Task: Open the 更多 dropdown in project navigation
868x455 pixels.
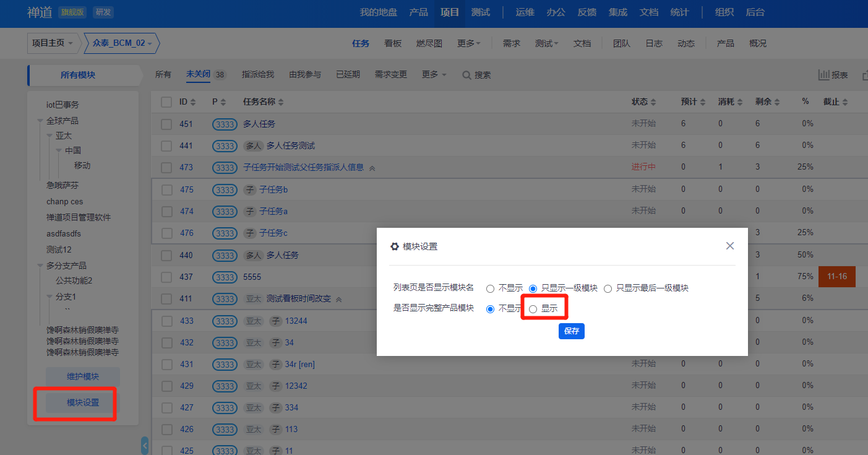Action: 469,43
